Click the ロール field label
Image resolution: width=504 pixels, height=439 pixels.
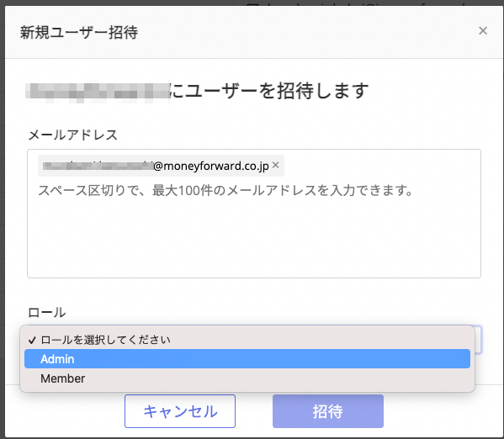tap(47, 312)
